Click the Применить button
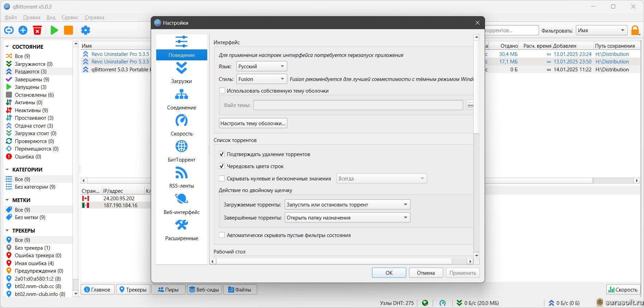Screen dimensions: 644x308 (x=463, y=273)
